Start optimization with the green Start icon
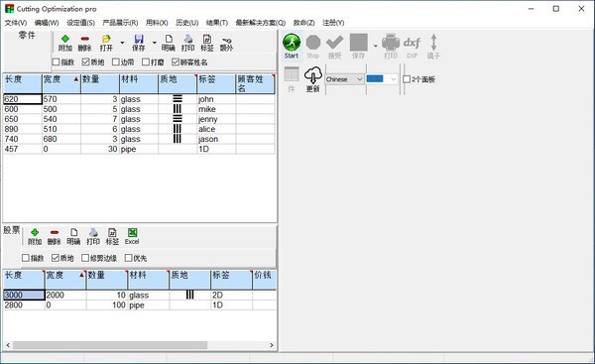The width and height of the screenshot is (595, 364). point(292,43)
